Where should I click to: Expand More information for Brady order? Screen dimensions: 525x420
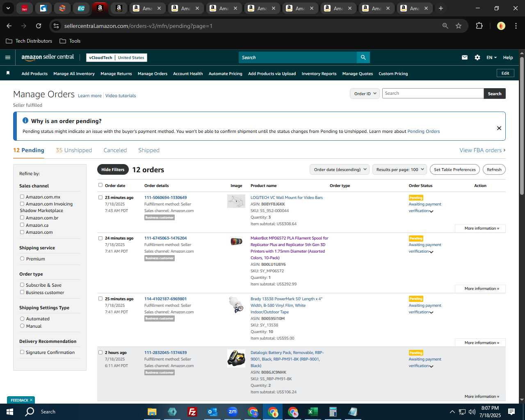(482, 343)
